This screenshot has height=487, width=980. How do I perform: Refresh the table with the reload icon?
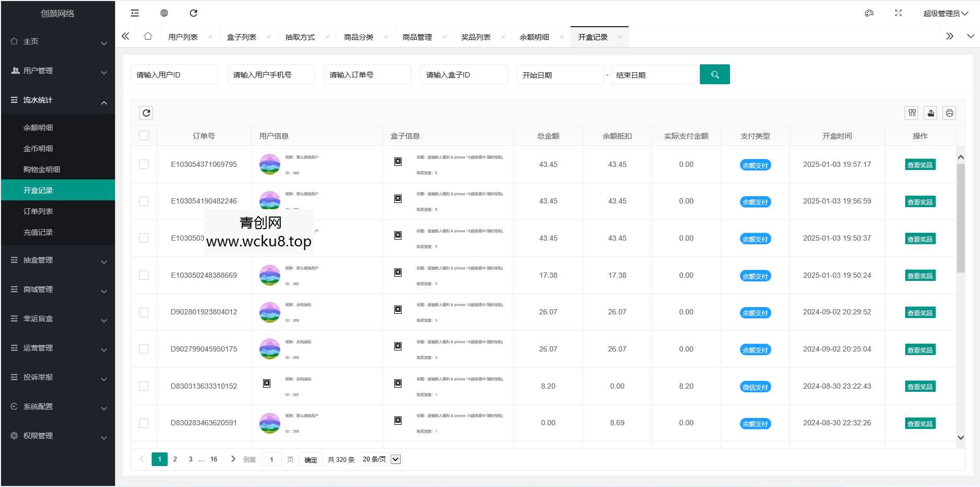pyautogui.click(x=146, y=112)
